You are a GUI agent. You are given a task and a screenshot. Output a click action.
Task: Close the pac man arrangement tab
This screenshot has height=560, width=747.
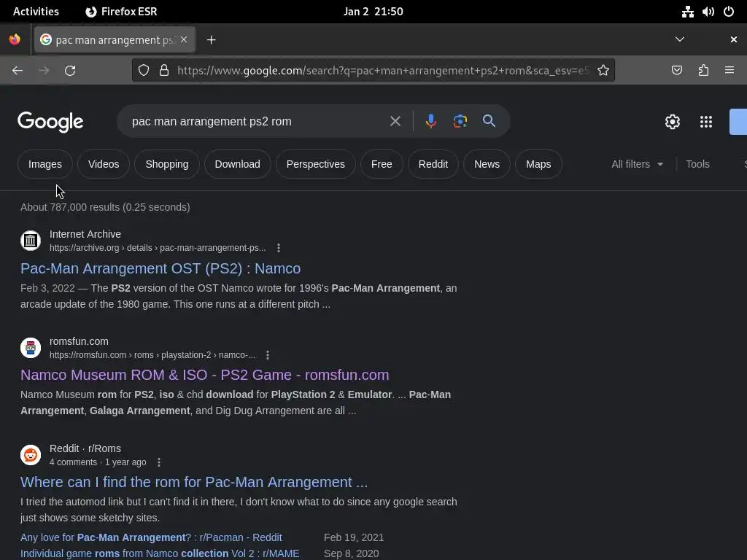pyautogui.click(x=184, y=39)
